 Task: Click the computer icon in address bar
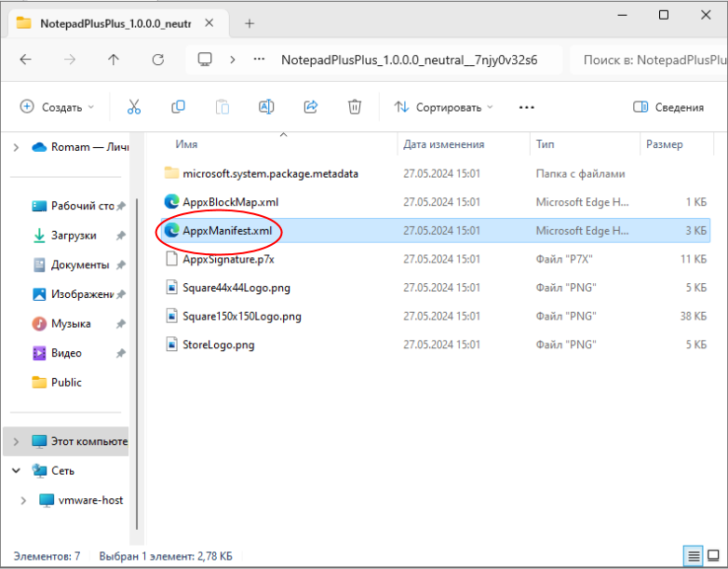pos(205,60)
